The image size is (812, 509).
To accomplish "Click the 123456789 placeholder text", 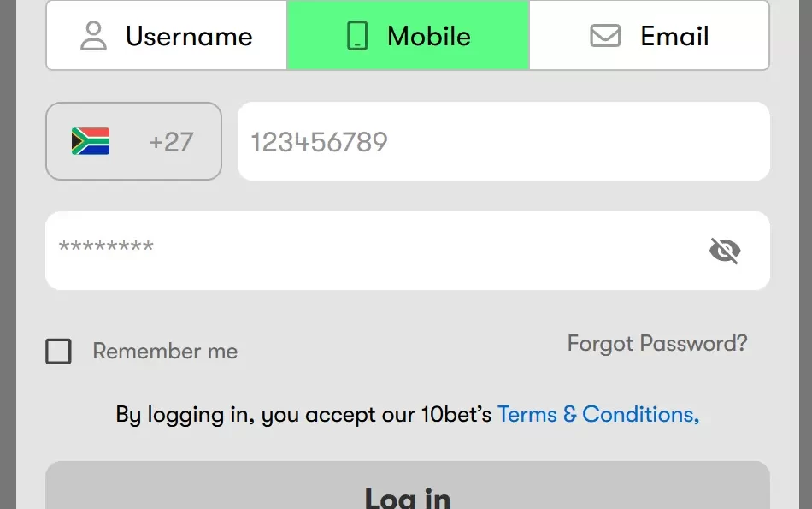I will [x=319, y=142].
